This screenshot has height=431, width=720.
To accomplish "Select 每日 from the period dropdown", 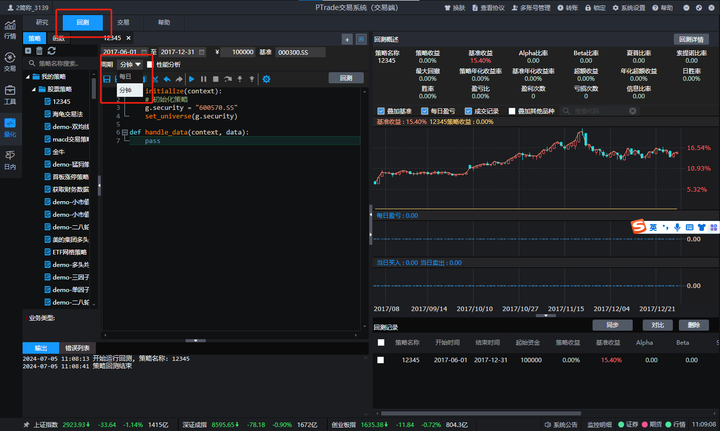I will (125, 77).
